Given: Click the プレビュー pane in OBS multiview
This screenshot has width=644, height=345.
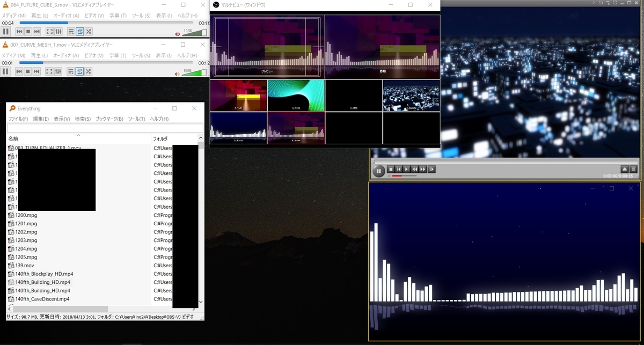Looking at the screenshot, I should coord(267,47).
